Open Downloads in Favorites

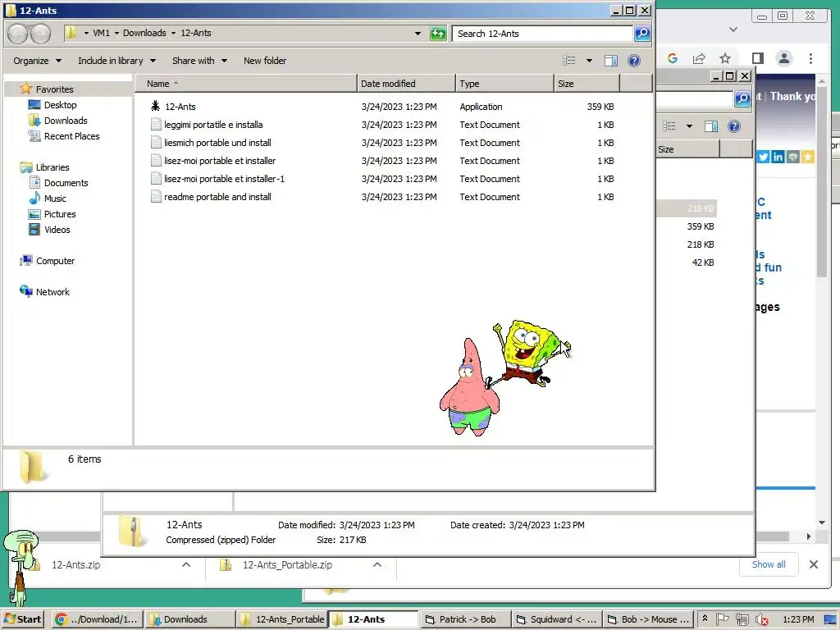pyautogui.click(x=66, y=121)
